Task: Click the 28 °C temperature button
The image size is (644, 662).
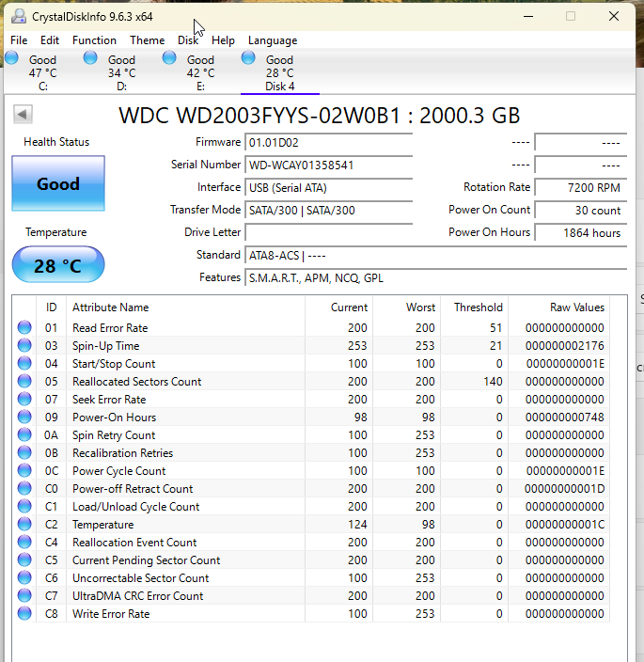Action: coord(58,265)
